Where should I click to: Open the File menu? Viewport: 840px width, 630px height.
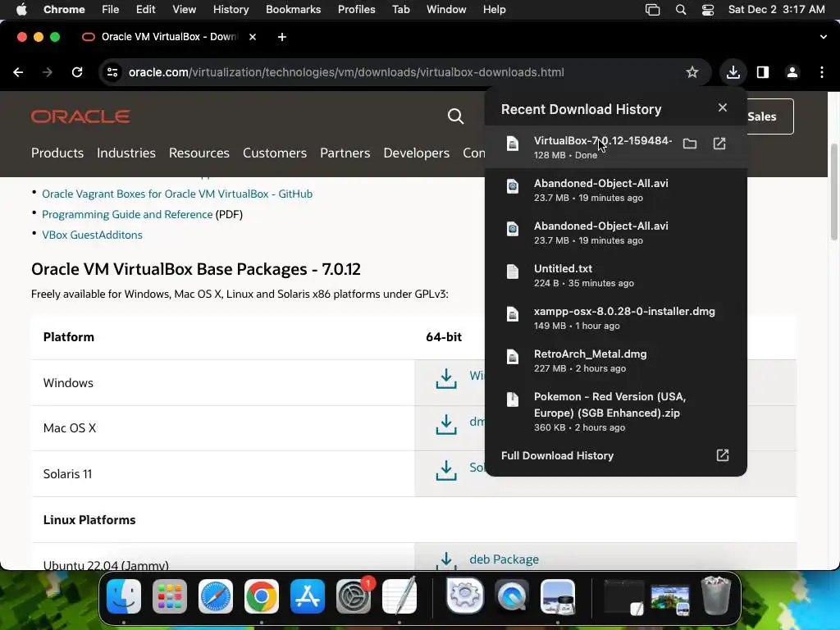[x=111, y=10]
